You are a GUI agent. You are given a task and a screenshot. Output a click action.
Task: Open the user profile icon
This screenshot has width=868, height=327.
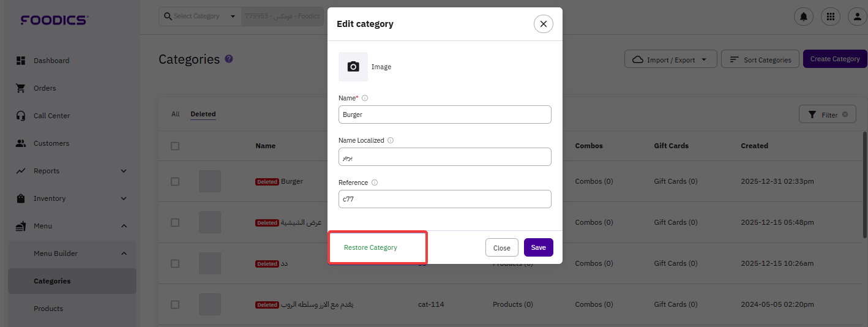(x=858, y=17)
